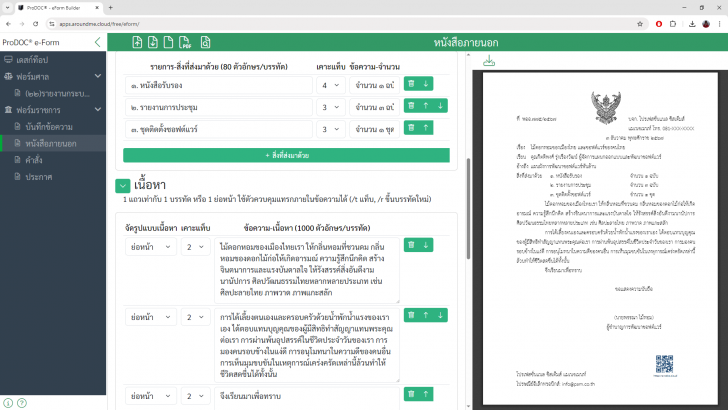Click the document preview search icon

(x=205, y=42)
